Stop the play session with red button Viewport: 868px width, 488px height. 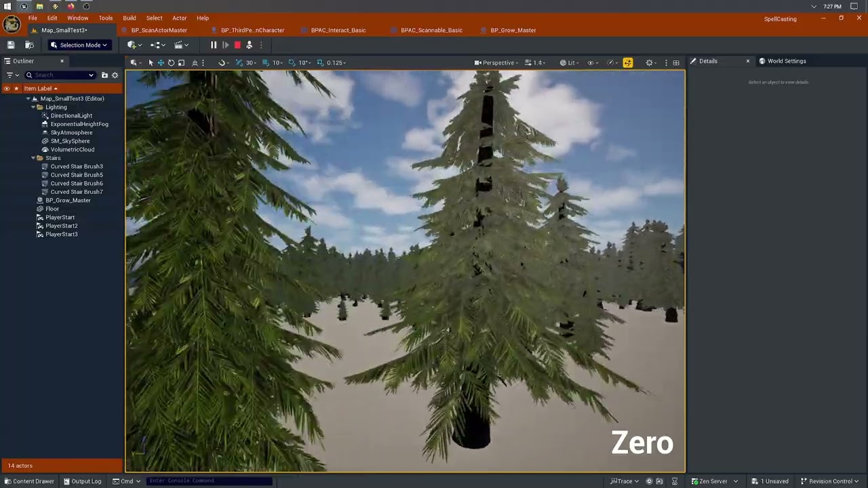237,45
